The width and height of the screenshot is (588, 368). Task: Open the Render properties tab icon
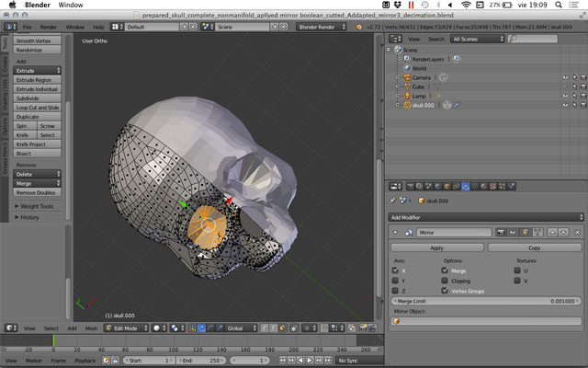[411, 186]
